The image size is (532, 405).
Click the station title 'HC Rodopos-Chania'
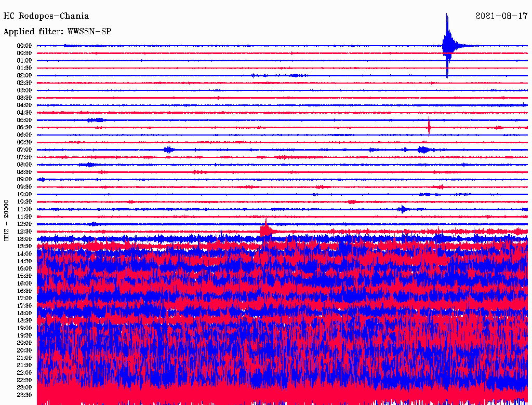coord(46,16)
